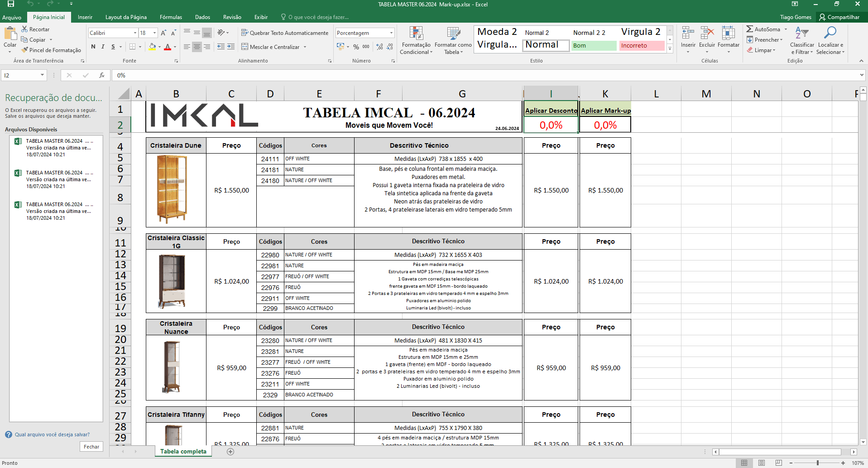Click increase indent icon
868x468 pixels.
(x=231, y=47)
